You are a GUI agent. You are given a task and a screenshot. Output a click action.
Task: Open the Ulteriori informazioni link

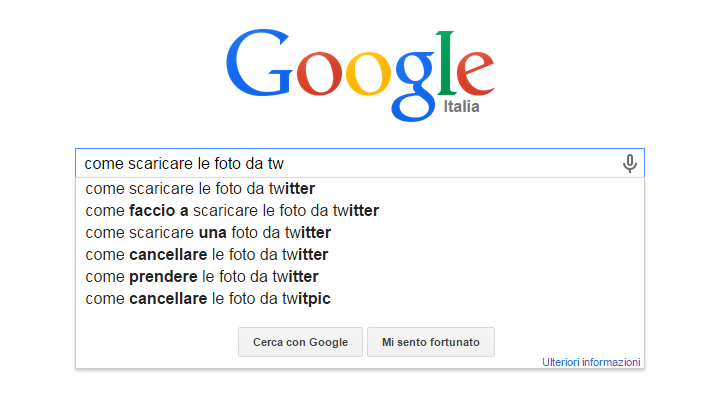[x=591, y=362]
